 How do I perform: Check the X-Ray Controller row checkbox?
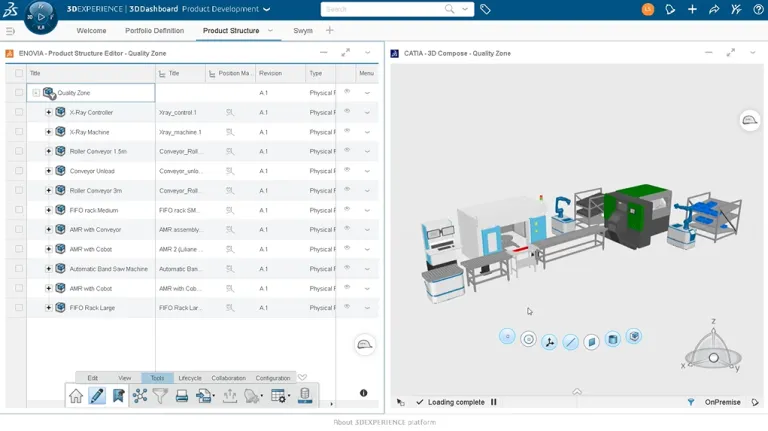[19, 112]
